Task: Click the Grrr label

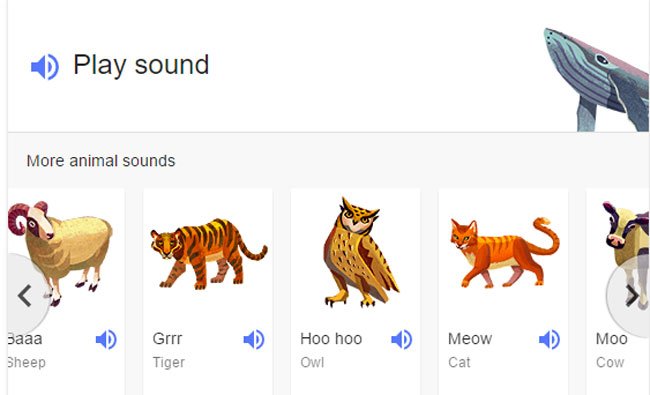Action: click(x=167, y=339)
